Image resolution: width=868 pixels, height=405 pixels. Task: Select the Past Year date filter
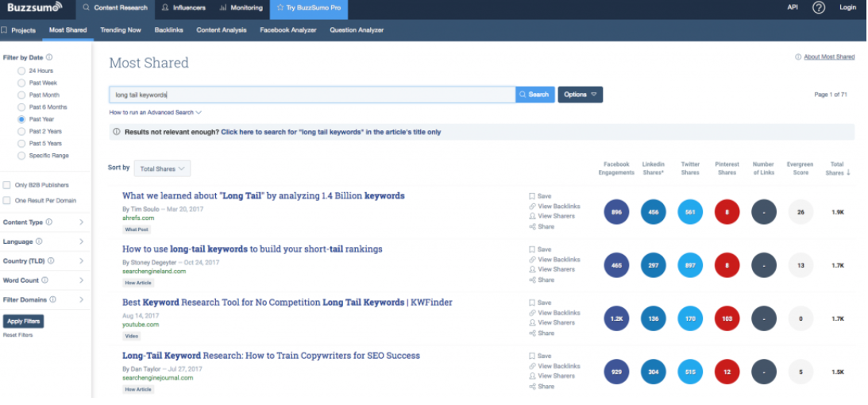click(21, 119)
